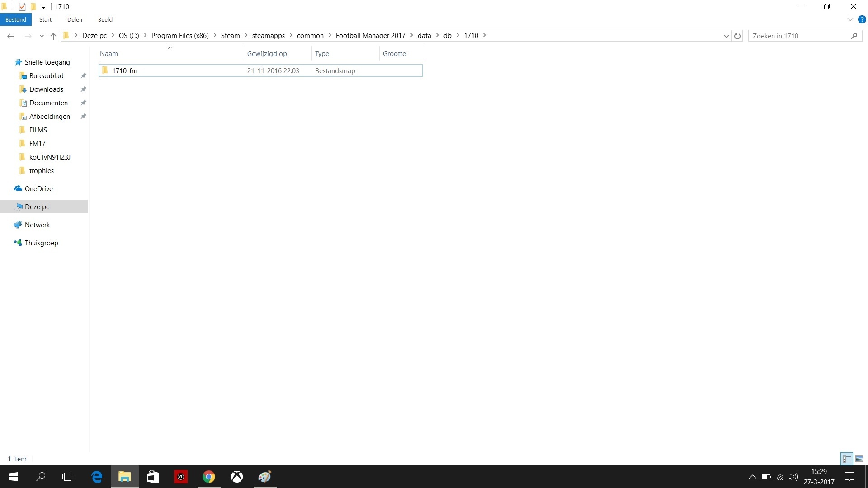Open the Customize Quick Access Toolbar dropdown
This screenshot has width=868, height=488.
[x=43, y=7]
